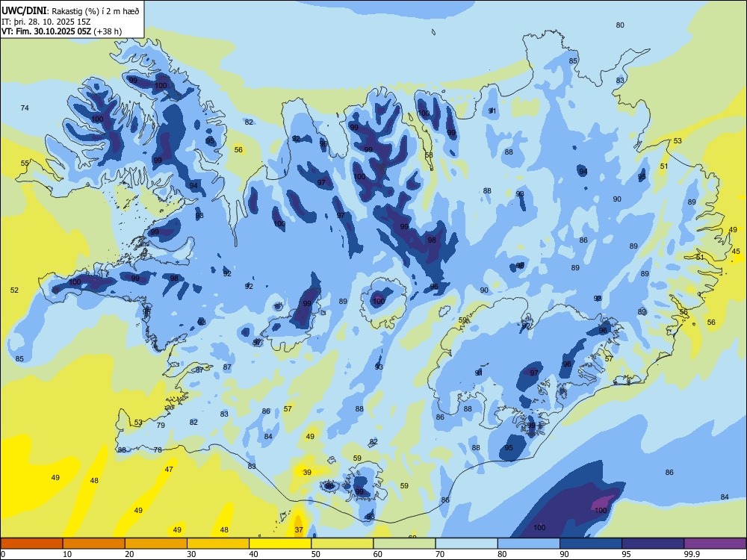Viewport: 747px width, 560px height.
Task: Select the '10' legend scale label
Action: click(x=67, y=554)
